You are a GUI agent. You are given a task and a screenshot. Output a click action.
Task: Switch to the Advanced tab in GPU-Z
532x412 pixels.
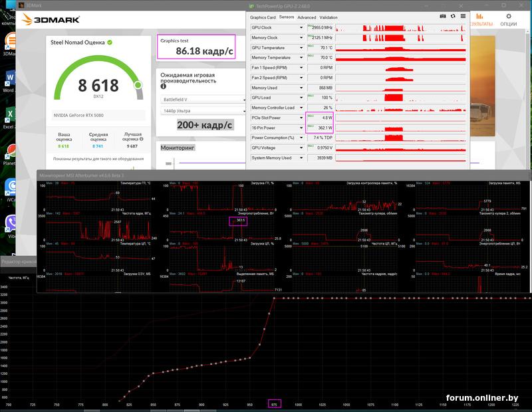click(x=307, y=17)
